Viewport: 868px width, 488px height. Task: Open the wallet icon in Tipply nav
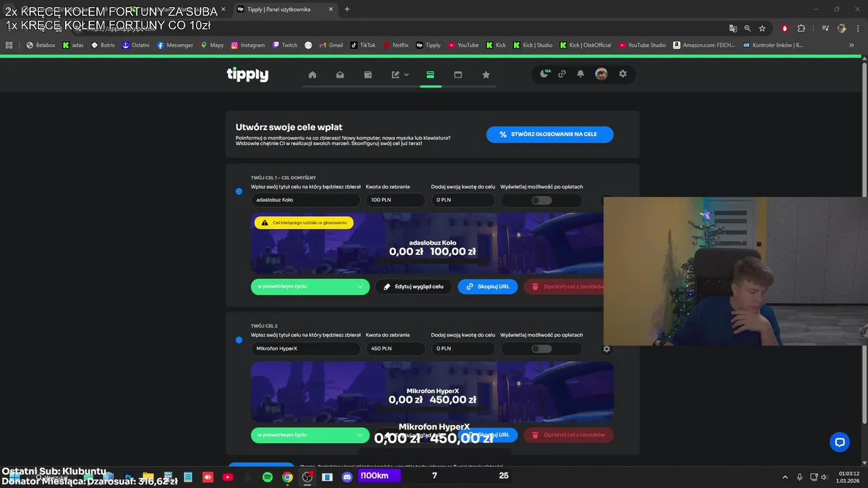coord(368,75)
